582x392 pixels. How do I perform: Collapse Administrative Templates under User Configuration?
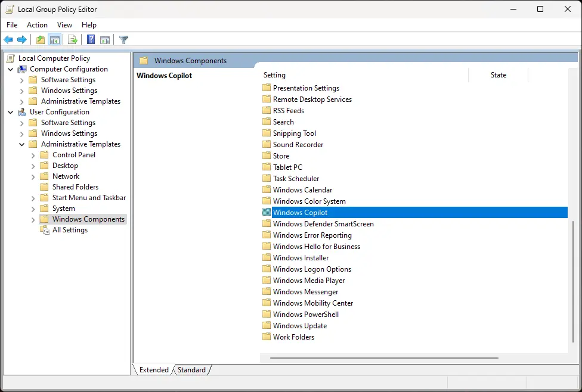[x=21, y=144]
